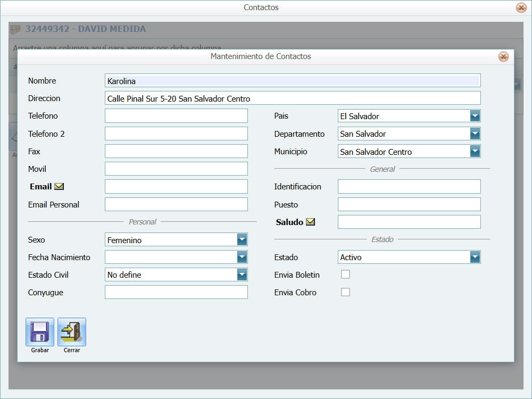Expand the Departamento dropdown
Screen dimensions: 532x399
475,134
